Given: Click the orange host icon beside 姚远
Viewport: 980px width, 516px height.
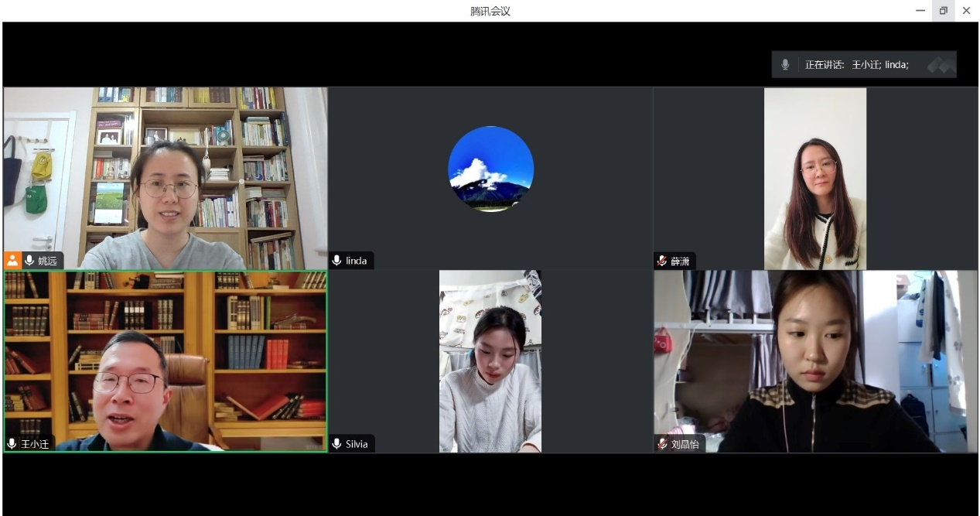Looking at the screenshot, I should coord(12,261).
